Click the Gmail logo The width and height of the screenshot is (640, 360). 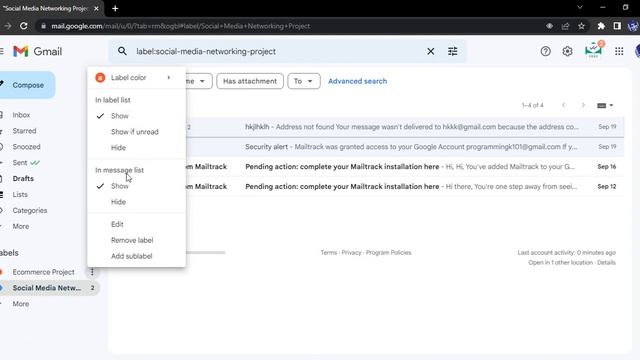pos(38,51)
